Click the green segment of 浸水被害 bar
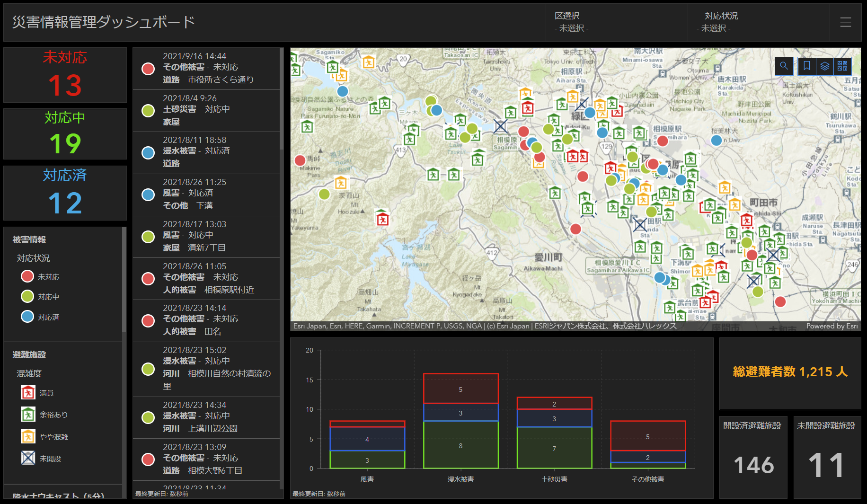Screen dimensions: 867x504 click(460, 445)
